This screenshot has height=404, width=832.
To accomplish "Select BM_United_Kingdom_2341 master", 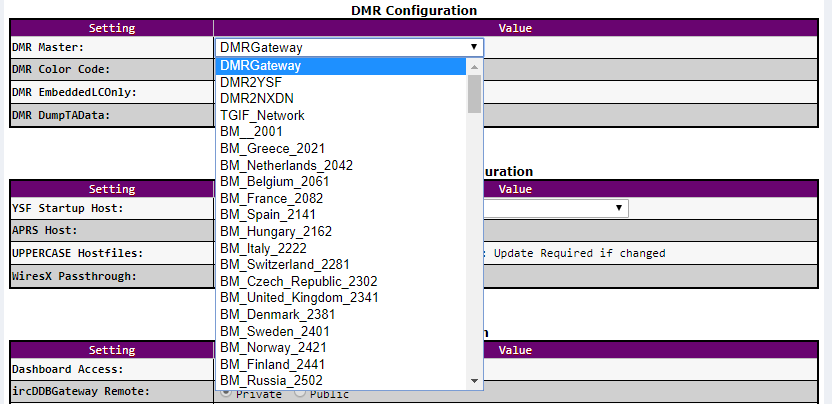I will [342, 297].
